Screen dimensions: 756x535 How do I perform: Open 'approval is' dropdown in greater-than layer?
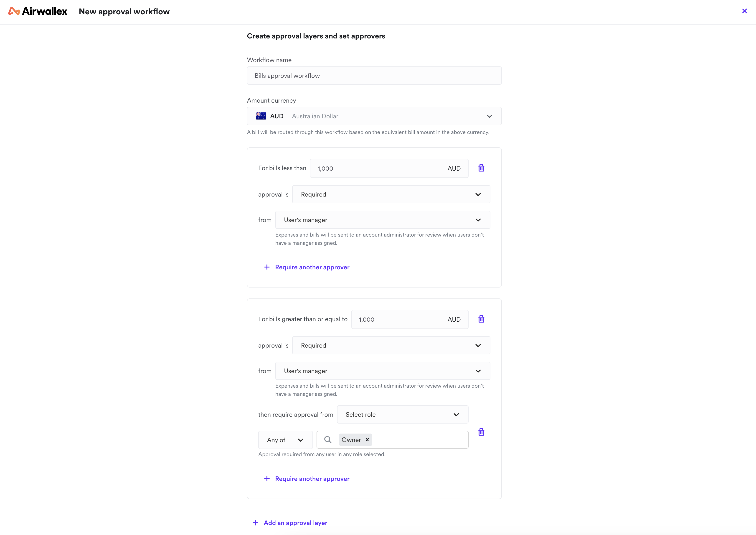coord(391,345)
